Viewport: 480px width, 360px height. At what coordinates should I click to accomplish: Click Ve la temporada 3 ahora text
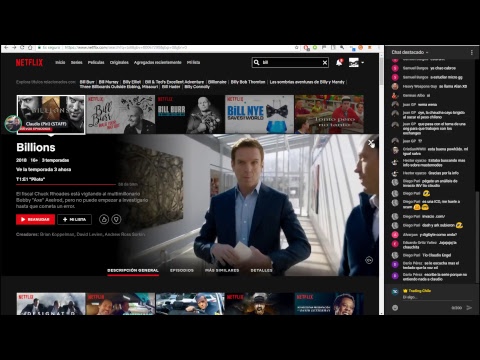[43, 169]
